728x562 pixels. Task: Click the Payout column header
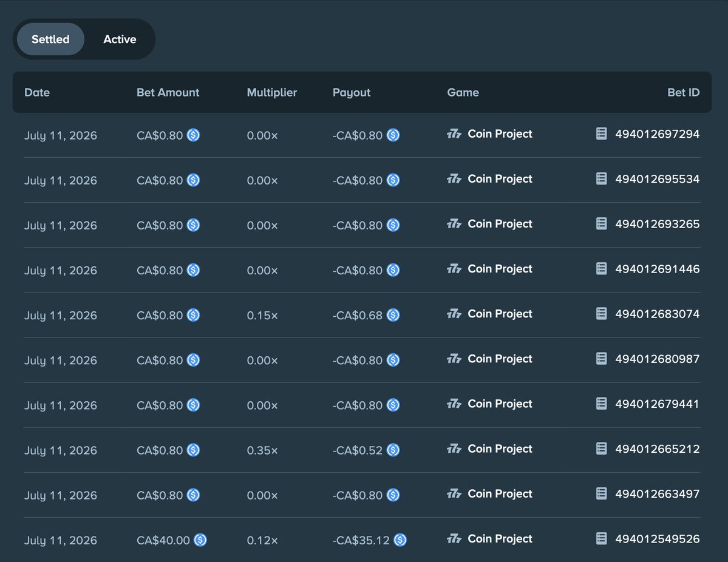352,93
